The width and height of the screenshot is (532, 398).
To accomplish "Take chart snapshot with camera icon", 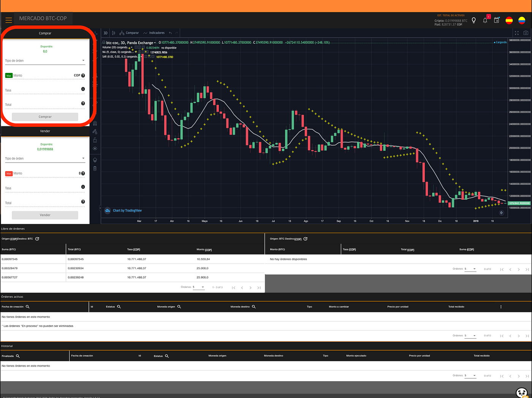I will (x=526, y=33).
